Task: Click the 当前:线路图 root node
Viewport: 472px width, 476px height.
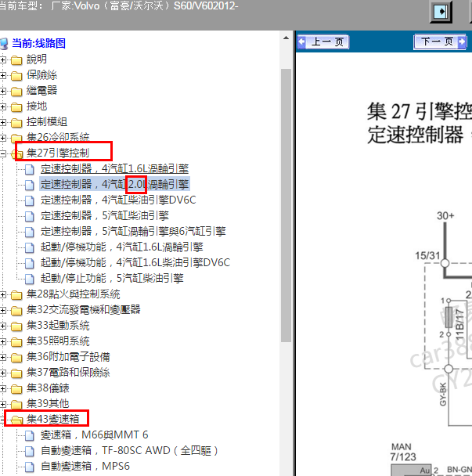Action: 38,43
